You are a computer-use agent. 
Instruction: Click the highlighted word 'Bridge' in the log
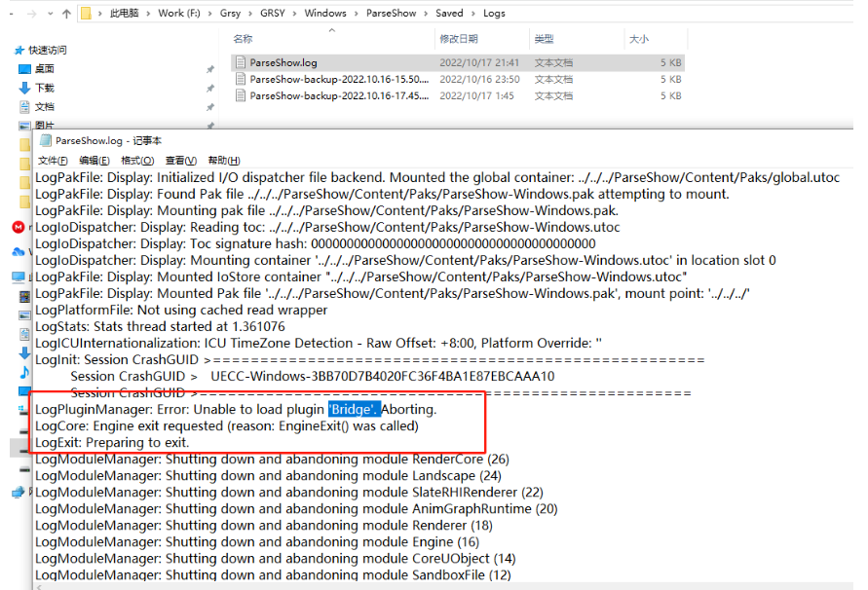tap(355, 410)
